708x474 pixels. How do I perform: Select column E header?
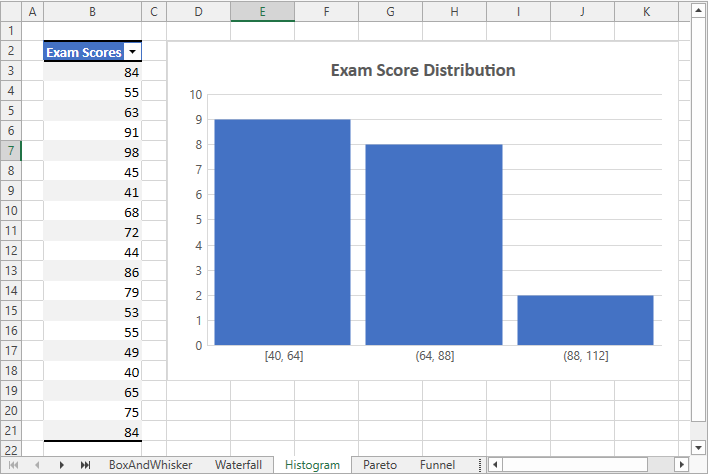(x=262, y=11)
